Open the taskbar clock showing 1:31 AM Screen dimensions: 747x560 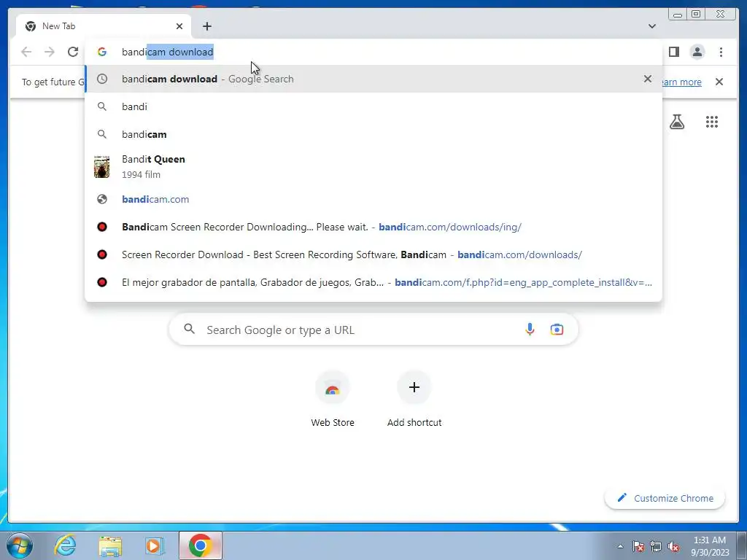(710, 546)
